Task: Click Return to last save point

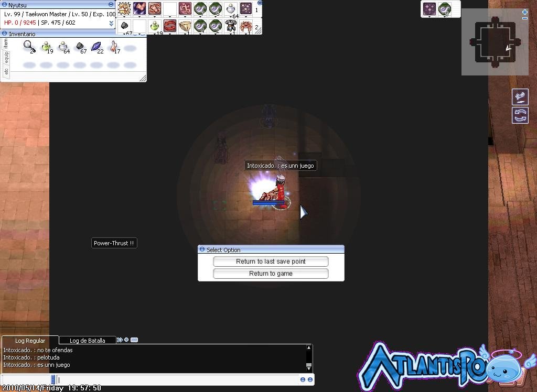Action: coord(271,262)
